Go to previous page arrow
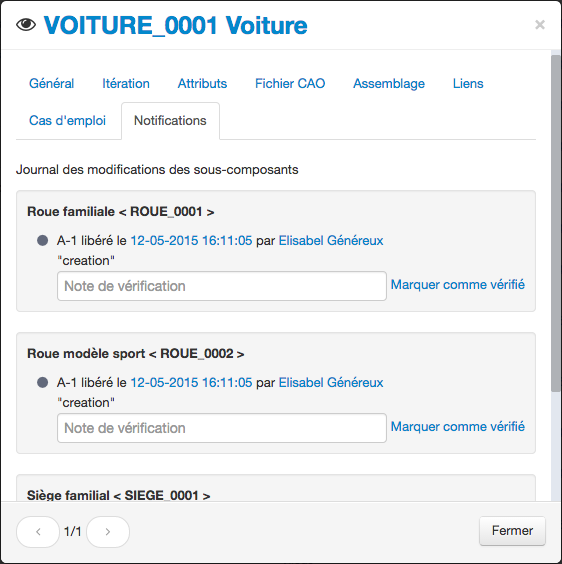Screen dimensions: 562x564 pyautogui.click(x=38, y=532)
